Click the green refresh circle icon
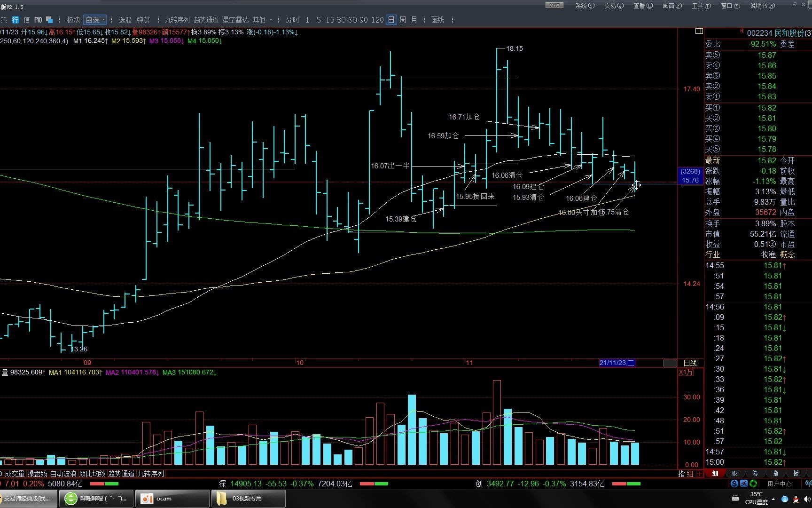The height and width of the screenshot is (508, 812). [x=753, y=484]
